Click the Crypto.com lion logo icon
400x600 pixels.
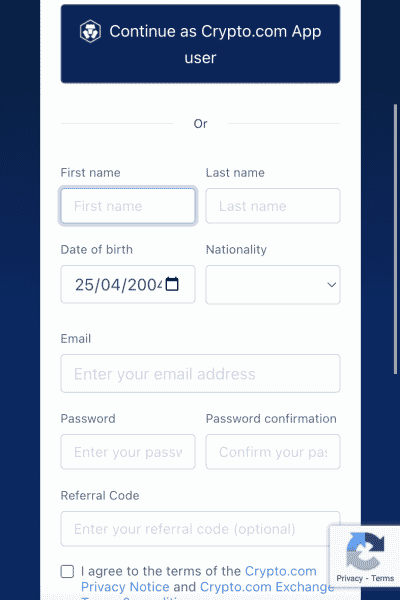(90, 31)
